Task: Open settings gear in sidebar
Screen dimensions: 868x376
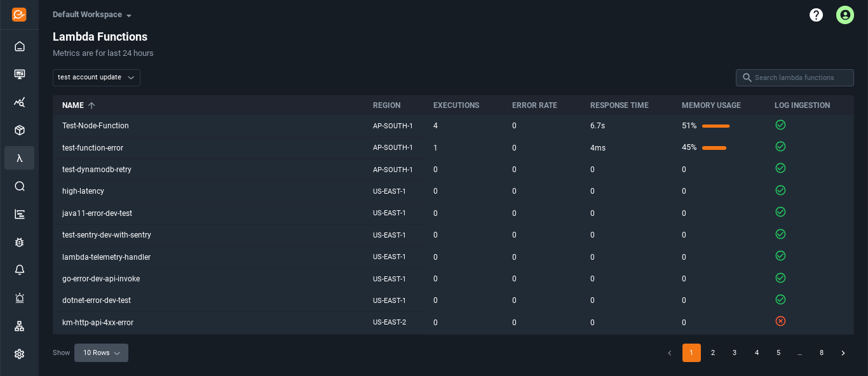Action: coord(20,354)
